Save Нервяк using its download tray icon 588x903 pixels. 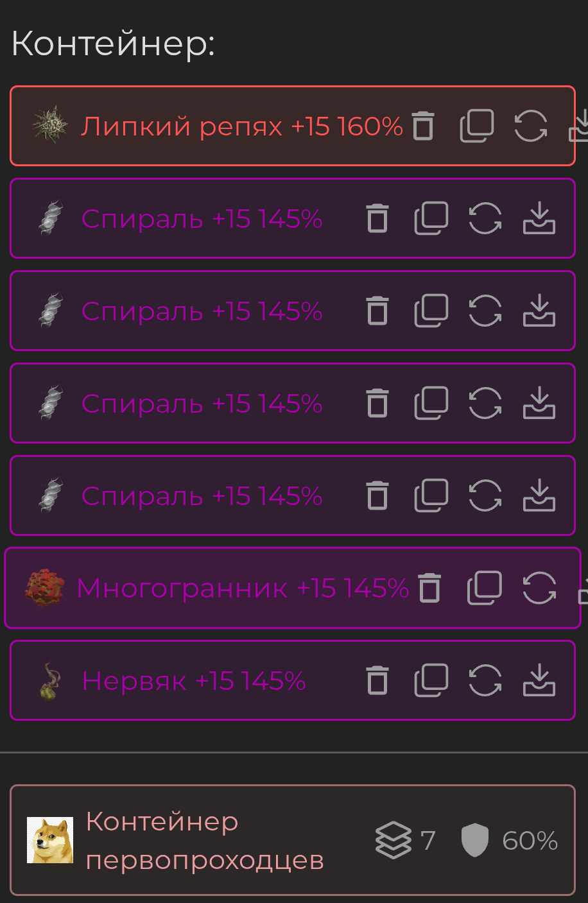coord(539,680)
